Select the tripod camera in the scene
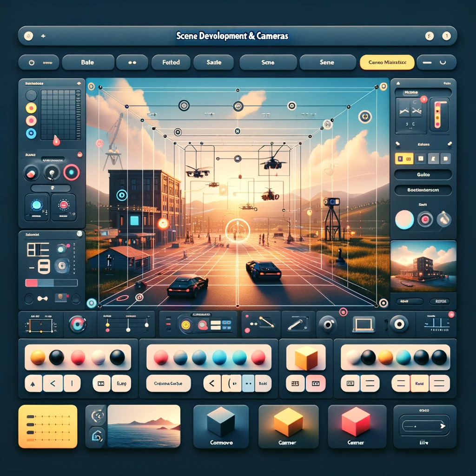This screenshot has height=476, width=476. click(332, 219)
